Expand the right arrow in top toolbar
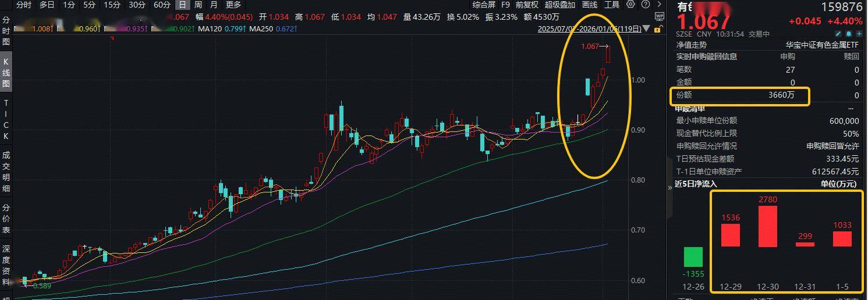Screen dimensions: 868x300 658,5
